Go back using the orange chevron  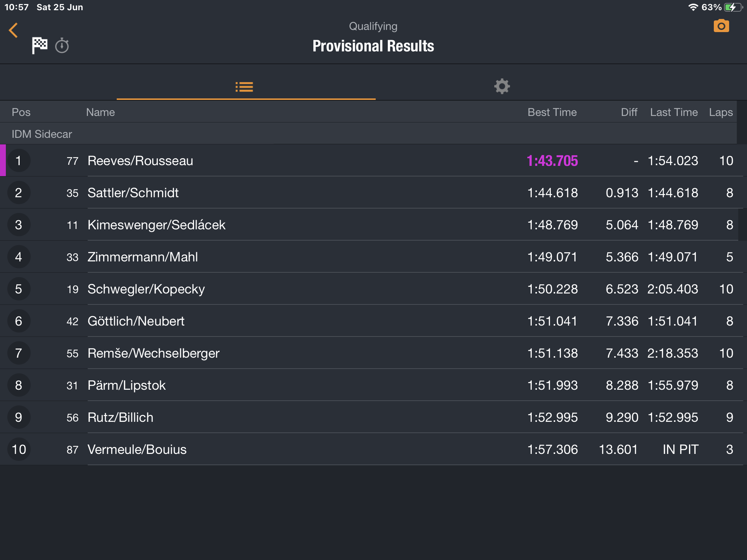(x=13, y=30)
